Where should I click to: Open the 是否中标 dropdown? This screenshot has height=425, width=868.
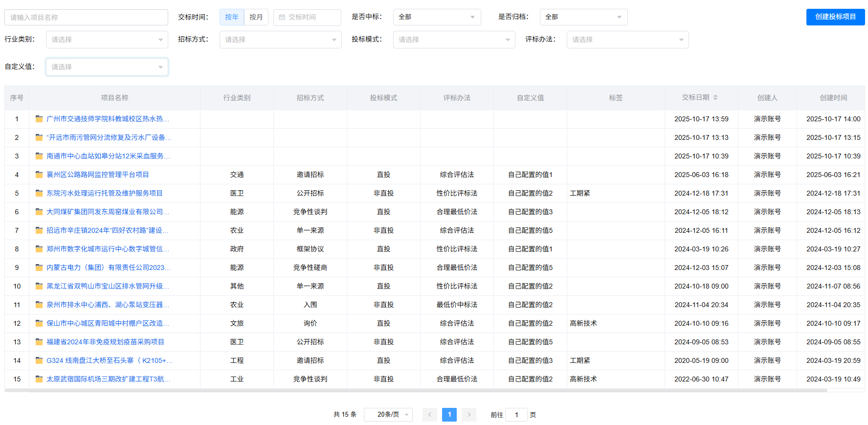(x=437, y=17)
